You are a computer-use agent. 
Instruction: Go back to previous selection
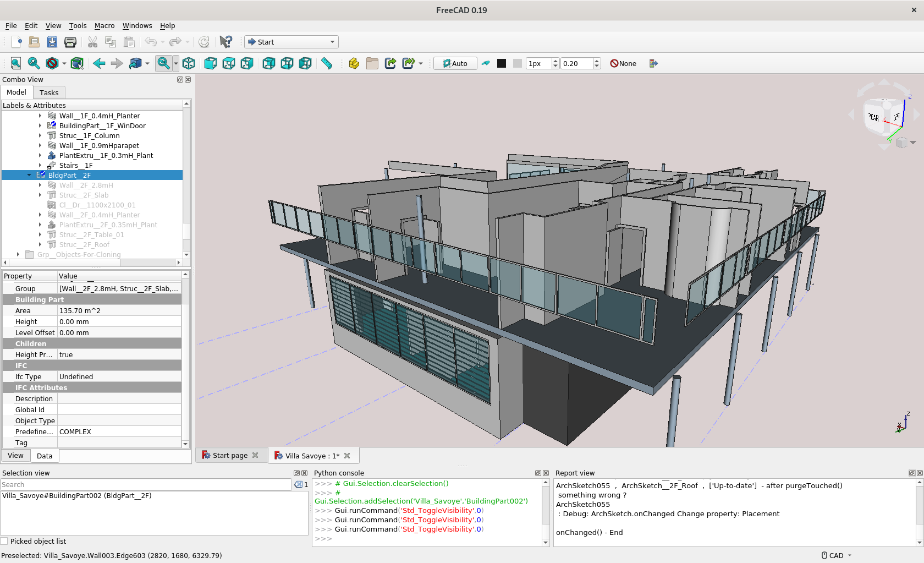(x=99, y=63)
